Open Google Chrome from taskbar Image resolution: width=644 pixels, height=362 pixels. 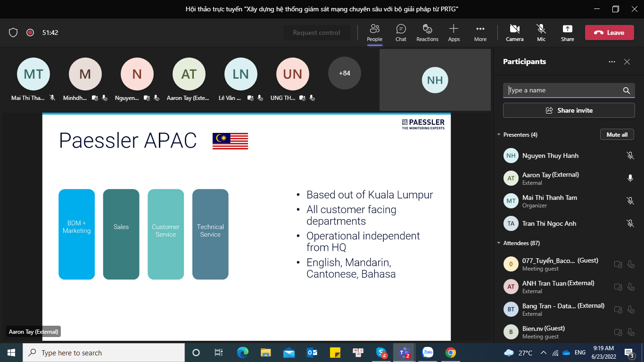(451, 353)
